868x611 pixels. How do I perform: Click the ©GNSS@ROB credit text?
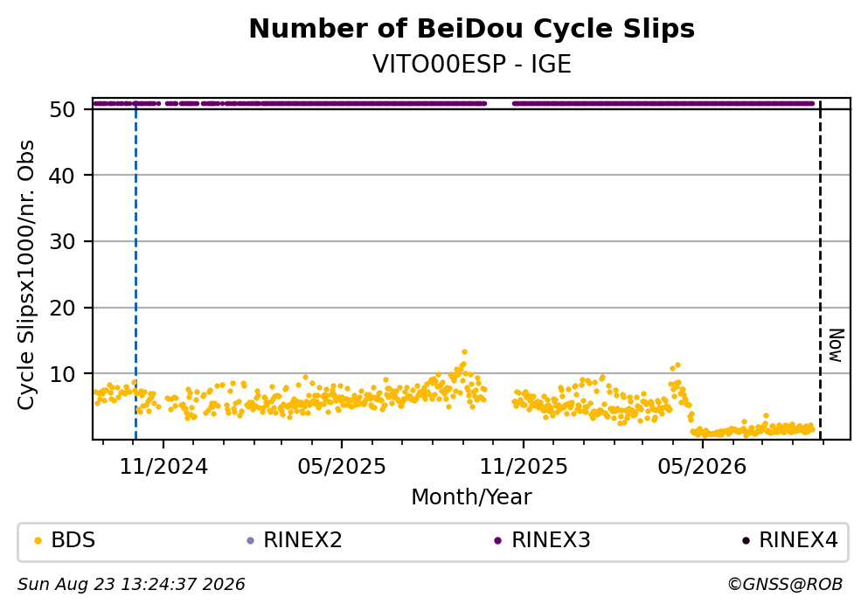(x=785, y=585)
